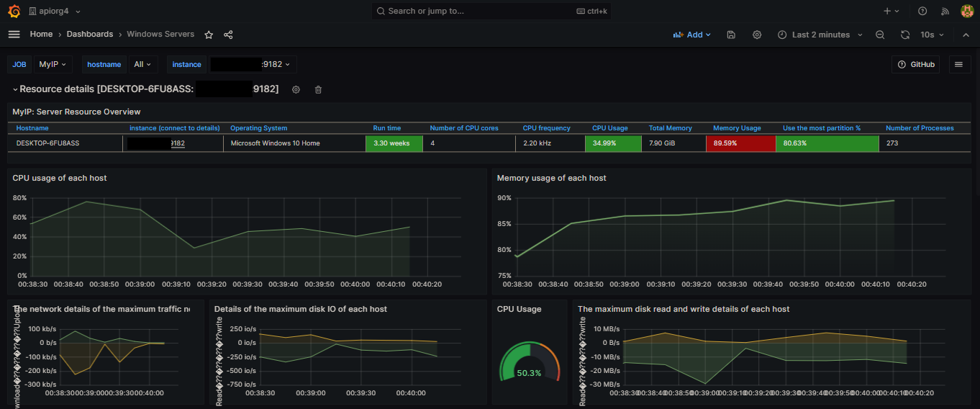Open the Last 2 minutes time picker

[x=820, y=35]
